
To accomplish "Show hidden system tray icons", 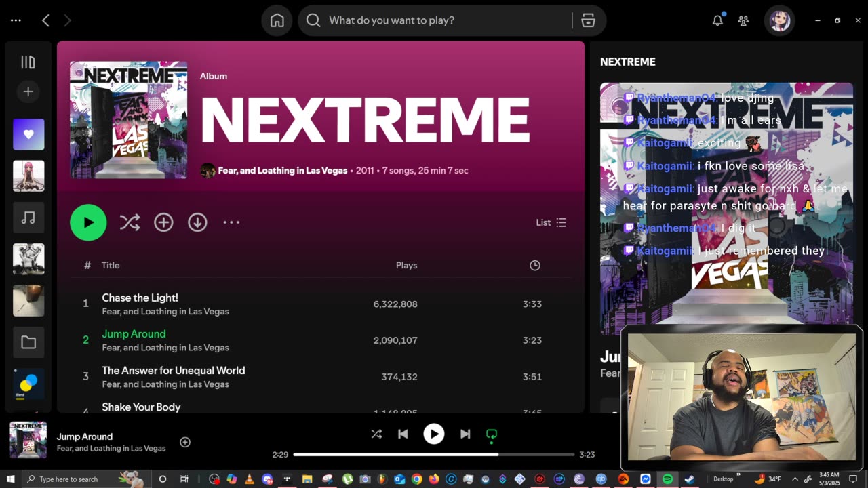I will coord(795,479).
